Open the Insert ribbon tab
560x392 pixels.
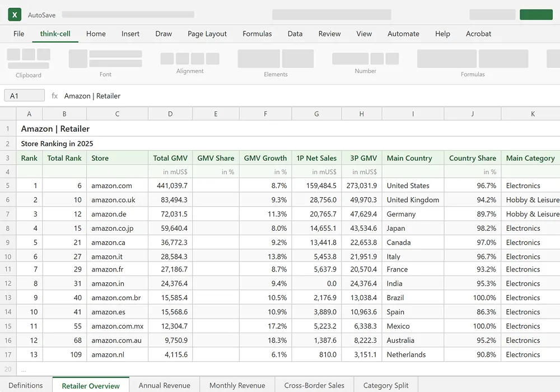pos(130,34)
